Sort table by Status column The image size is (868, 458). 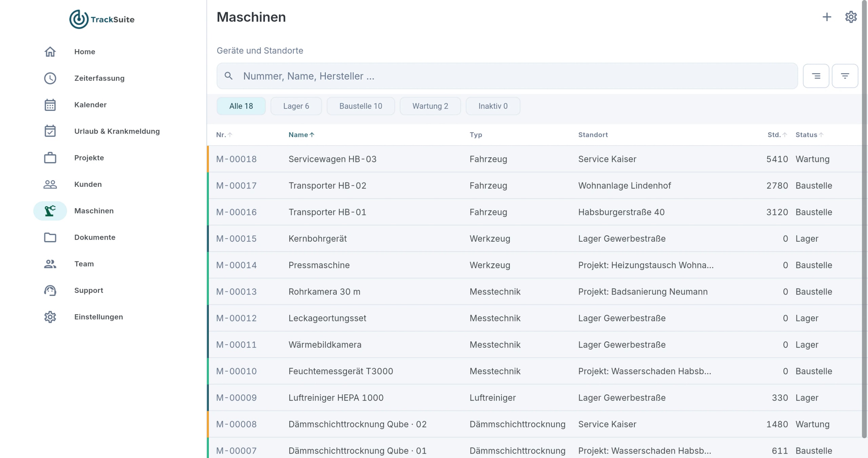pos(809,135)
